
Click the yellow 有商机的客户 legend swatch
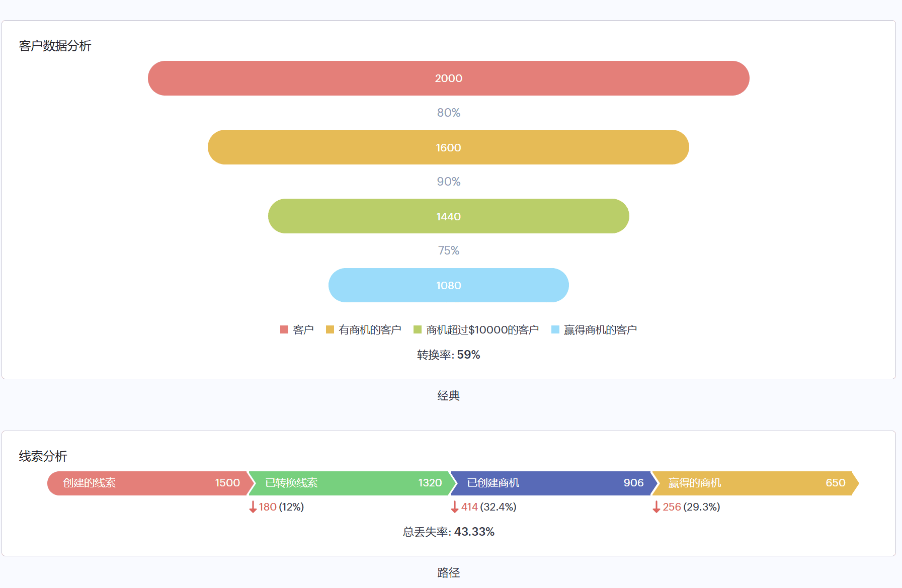(x=330, y=329)
